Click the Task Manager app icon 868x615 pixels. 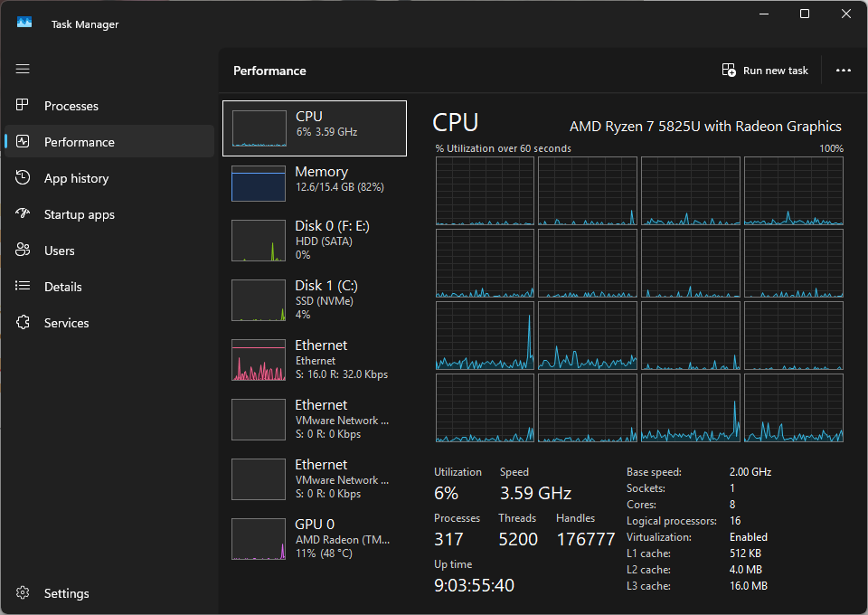[x=24, y=23]
